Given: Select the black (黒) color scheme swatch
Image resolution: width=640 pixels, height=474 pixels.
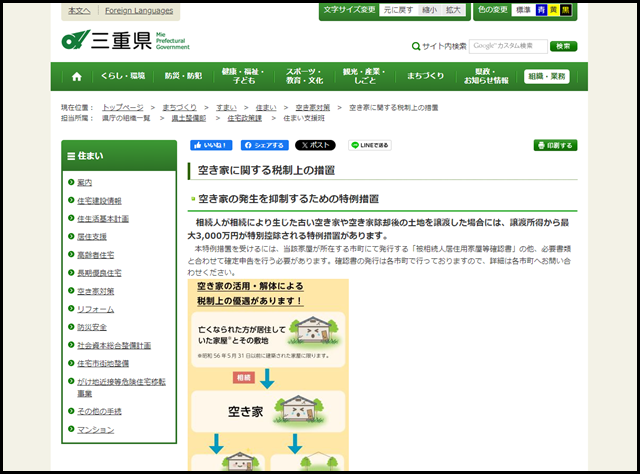Looking at the screenshot, I should tap(565, 10).
